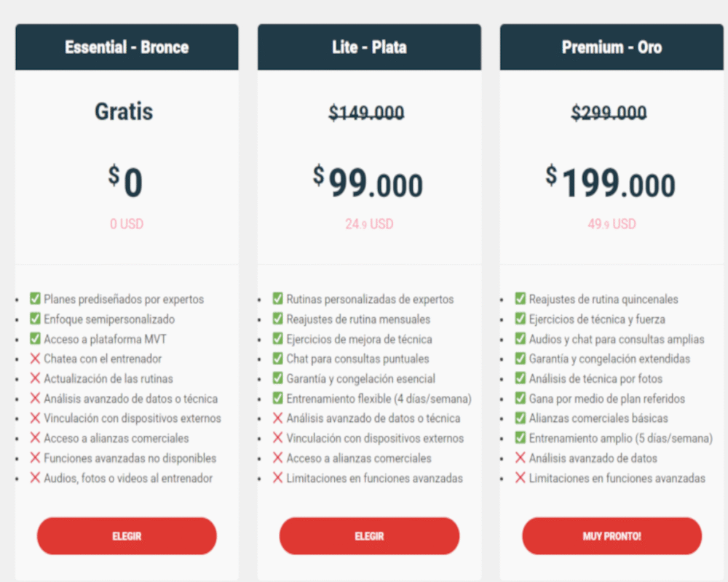
Task: Click green check beside Reajustes de rutina quincenales
Action: tap(520, 299)
